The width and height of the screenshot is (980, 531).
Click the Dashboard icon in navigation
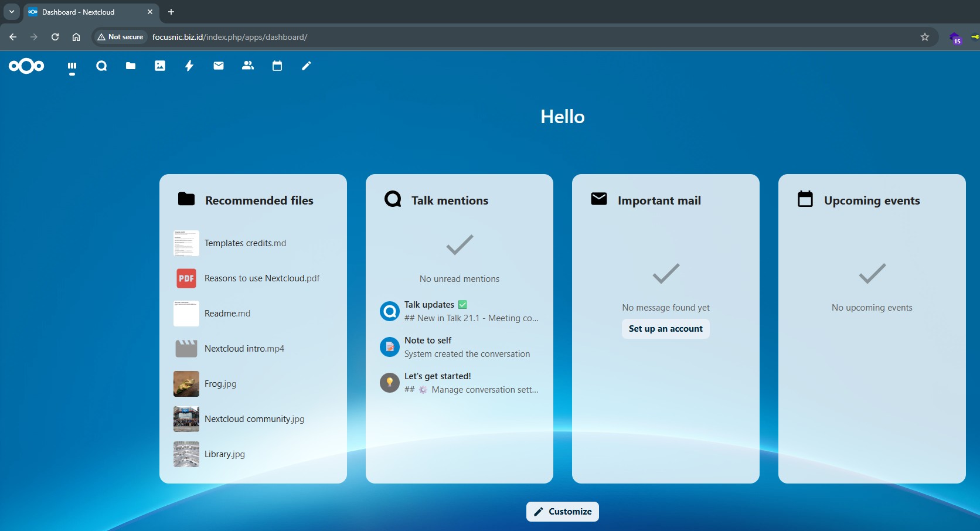72,66
